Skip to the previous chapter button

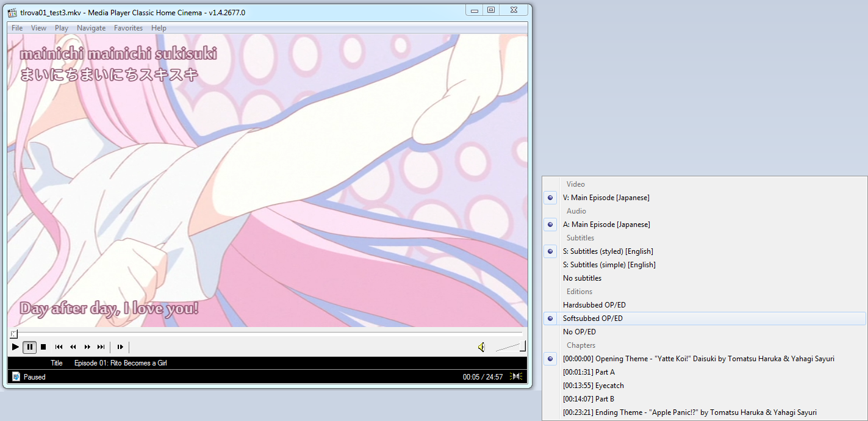point(59,347)
